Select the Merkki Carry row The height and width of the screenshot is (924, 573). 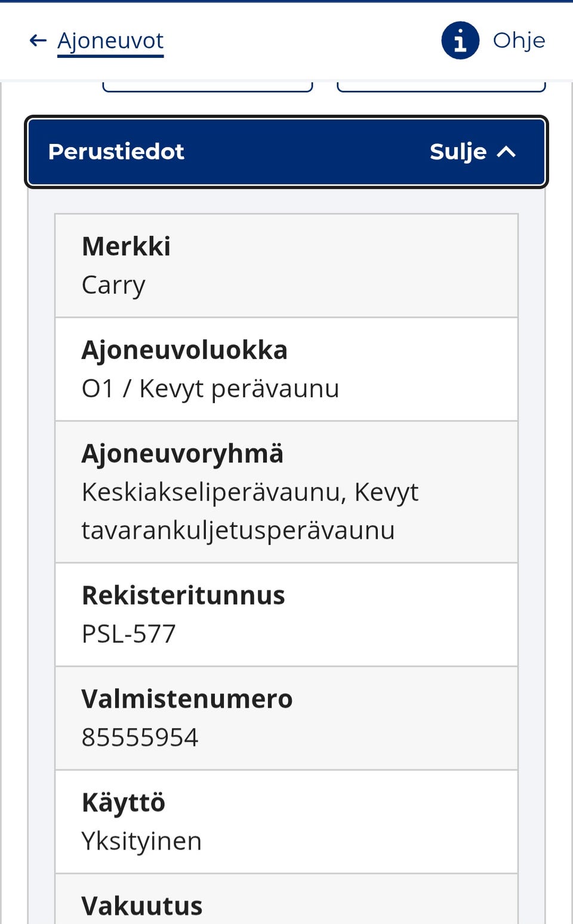(x=286, y=265)
